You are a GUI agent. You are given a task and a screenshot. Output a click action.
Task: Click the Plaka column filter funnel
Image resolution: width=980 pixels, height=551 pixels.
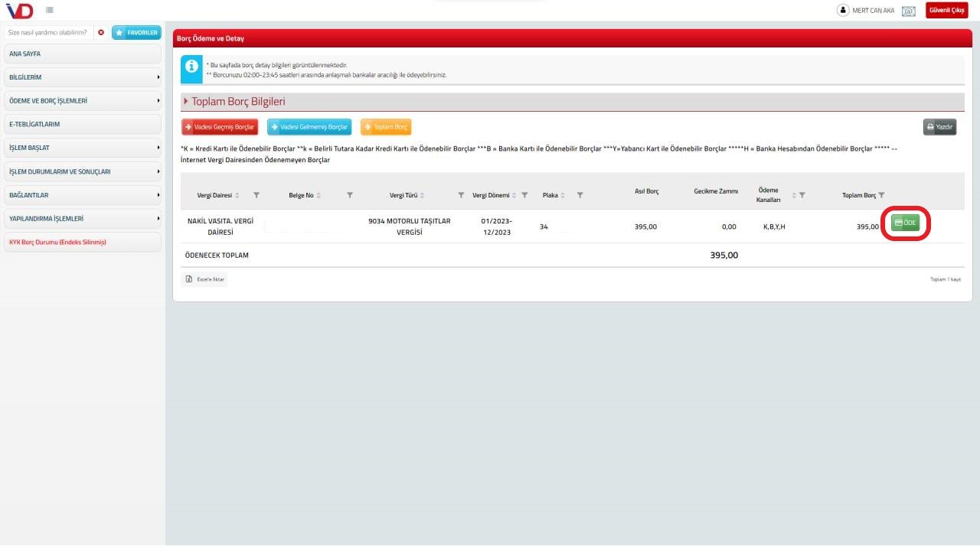coord(580,195)
